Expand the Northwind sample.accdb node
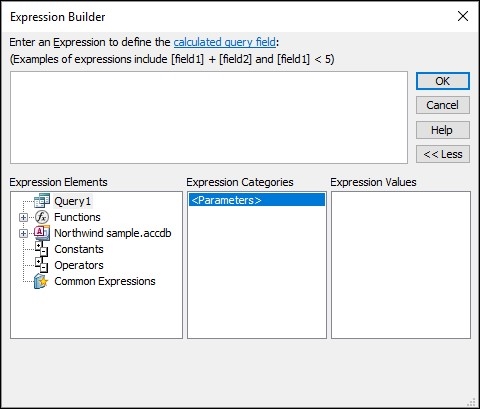This screenshot has width=480, height=409. [x=23, y=233]
